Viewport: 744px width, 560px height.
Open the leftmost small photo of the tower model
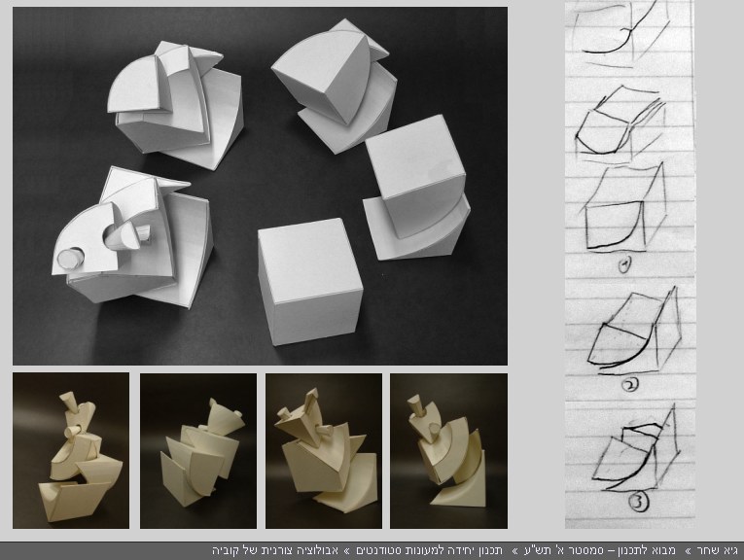[x=71, y=450]
